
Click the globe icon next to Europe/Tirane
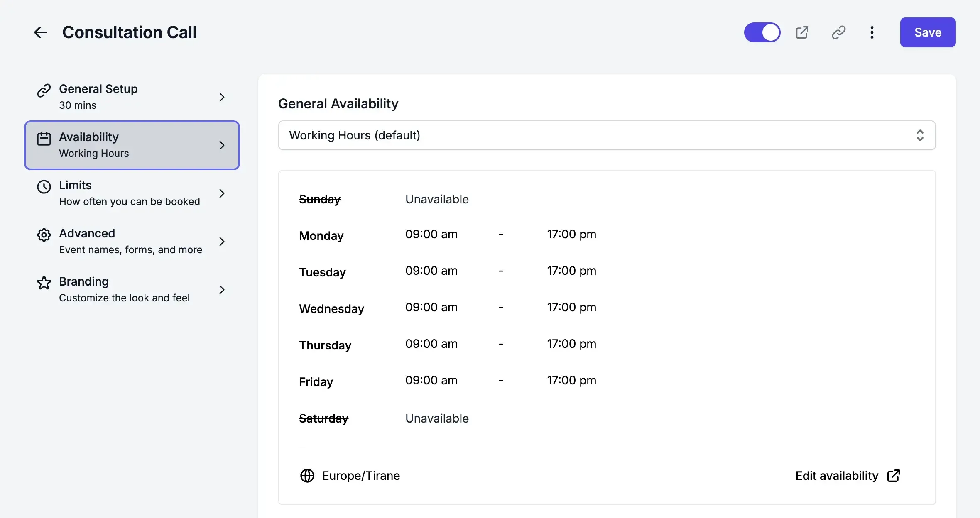pos(307,475)
